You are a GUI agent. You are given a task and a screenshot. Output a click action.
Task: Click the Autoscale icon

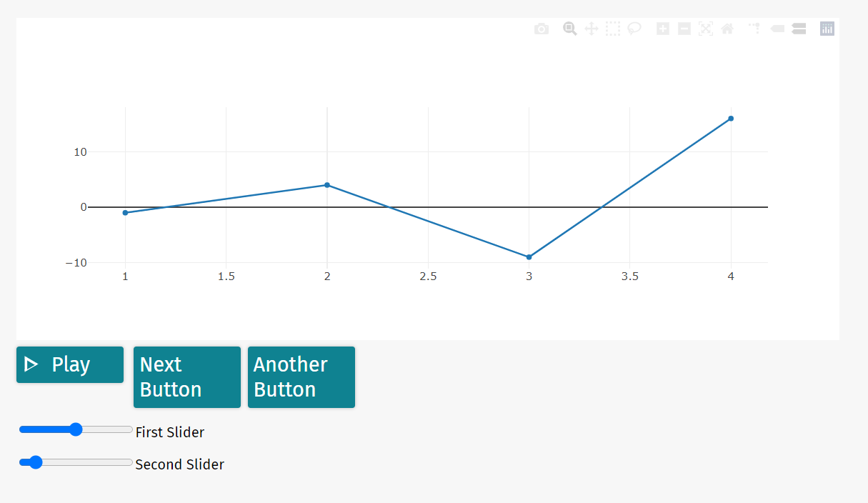coord(706,29)
